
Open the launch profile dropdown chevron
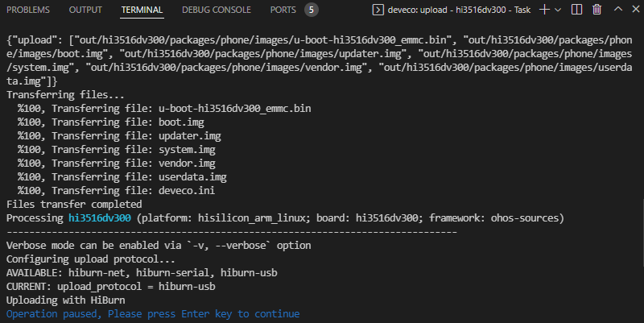click(559, 10)
